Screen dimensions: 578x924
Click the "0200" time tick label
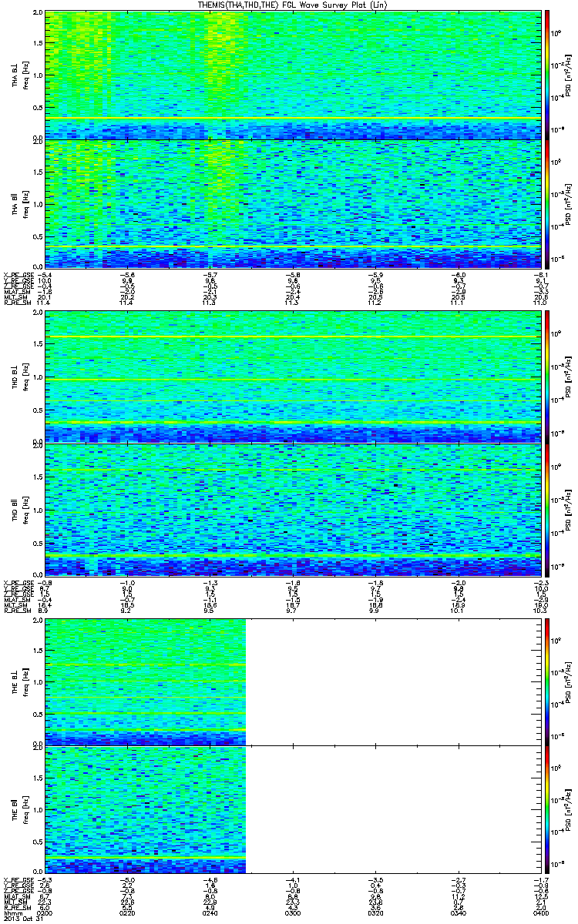(45, 912)
